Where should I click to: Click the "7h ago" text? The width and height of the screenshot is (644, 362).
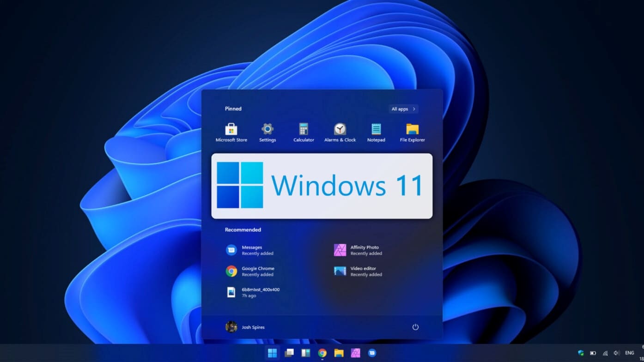[x=249, y=296]
